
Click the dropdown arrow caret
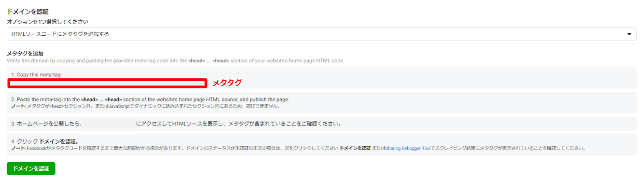click(x=629, y=34)
